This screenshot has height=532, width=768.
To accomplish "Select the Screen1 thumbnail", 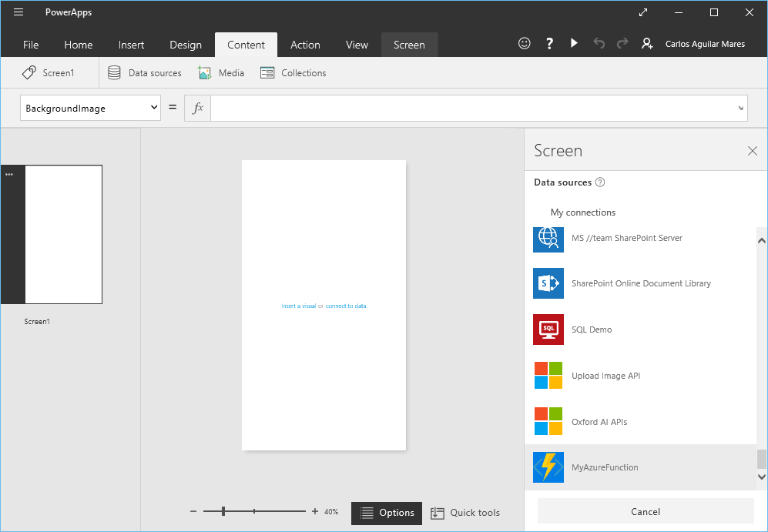I will [64, 234].
